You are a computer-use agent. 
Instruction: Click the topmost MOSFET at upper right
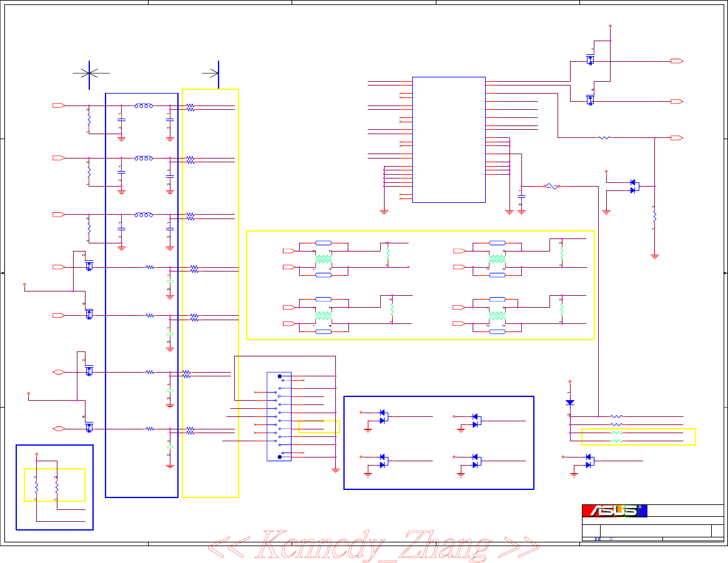pyautogui.click(x=590, y=59)
